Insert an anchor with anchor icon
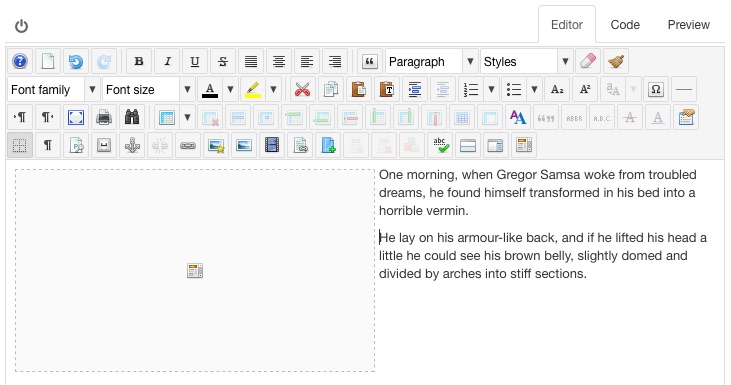 [x=132, y=145]
